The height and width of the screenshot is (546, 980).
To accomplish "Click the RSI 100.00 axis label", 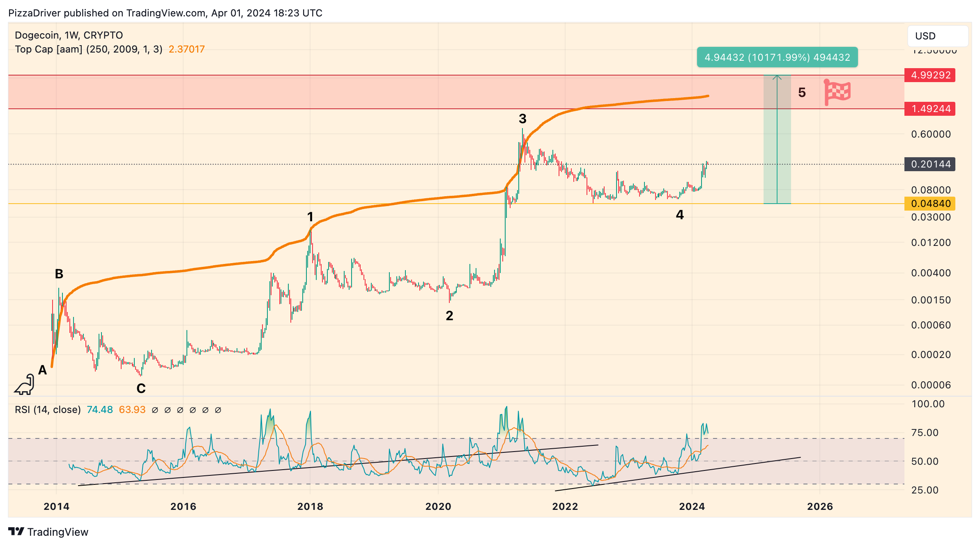I will point(928,404).
